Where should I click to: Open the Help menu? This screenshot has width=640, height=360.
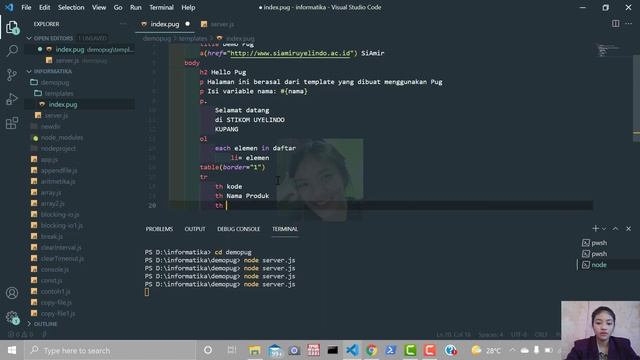point(188,7)
